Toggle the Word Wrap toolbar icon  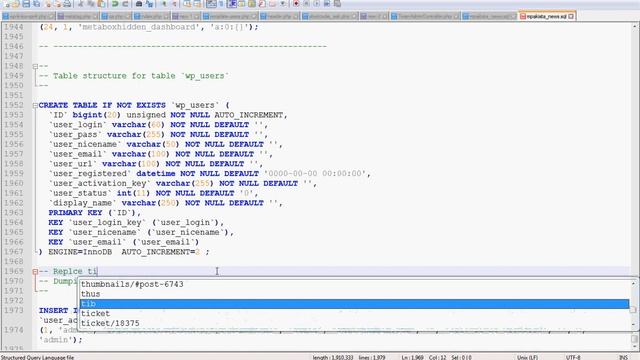point(211,4)
